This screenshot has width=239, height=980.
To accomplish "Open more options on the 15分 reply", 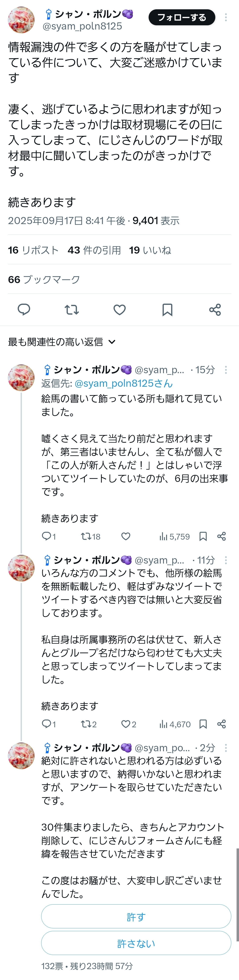I will 226,370.
